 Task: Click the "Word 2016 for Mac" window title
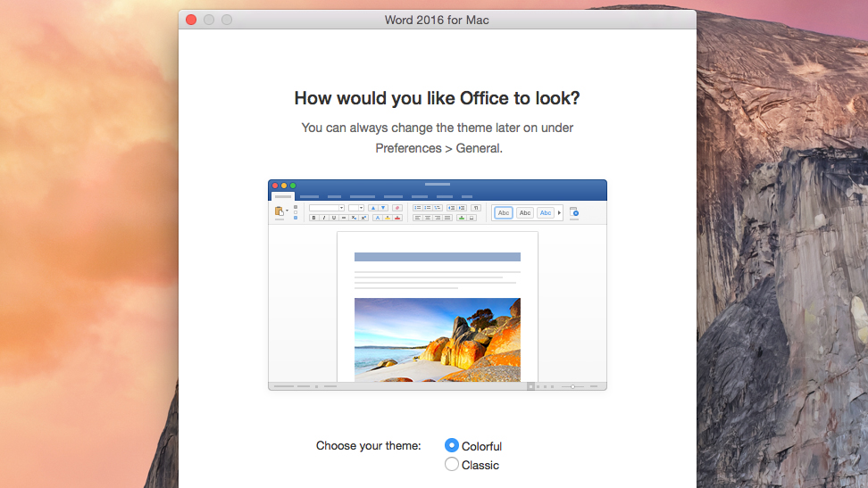[437, 20]
